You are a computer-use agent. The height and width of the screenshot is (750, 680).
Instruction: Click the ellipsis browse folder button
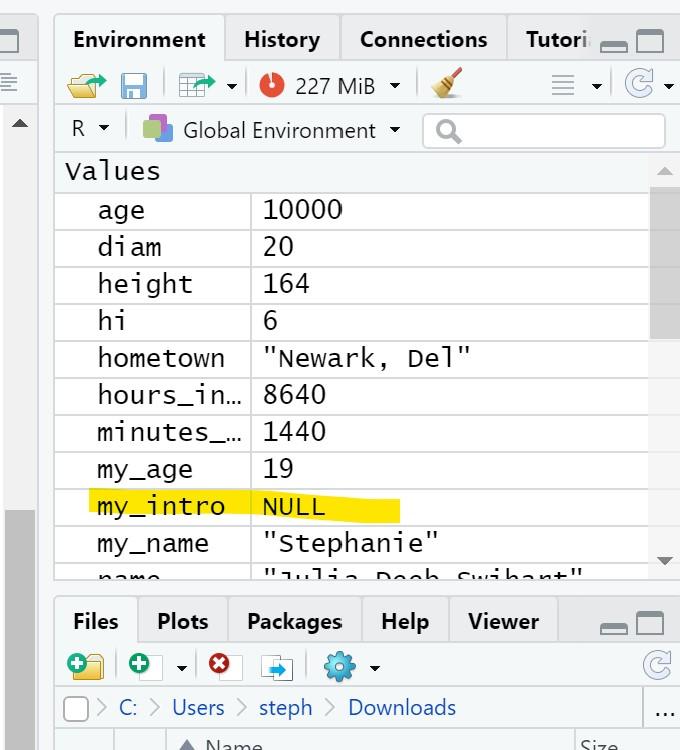(665, 713)
